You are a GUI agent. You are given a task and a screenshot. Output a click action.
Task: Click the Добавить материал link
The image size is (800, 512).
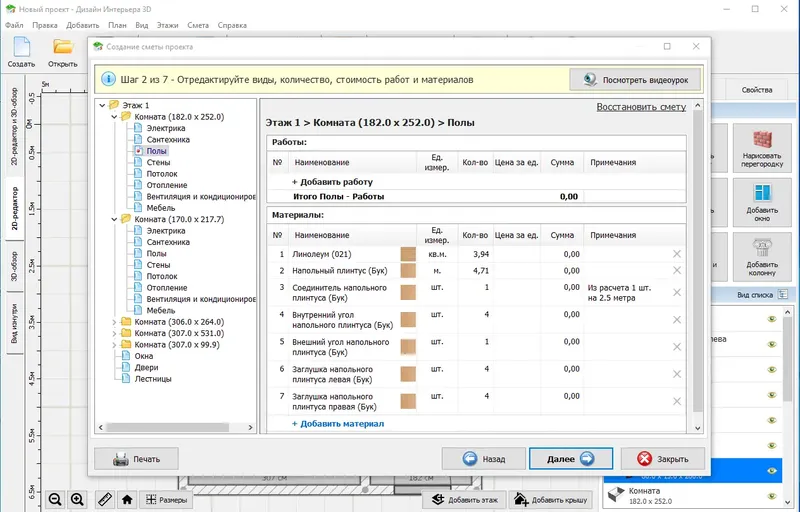[338, 424]
